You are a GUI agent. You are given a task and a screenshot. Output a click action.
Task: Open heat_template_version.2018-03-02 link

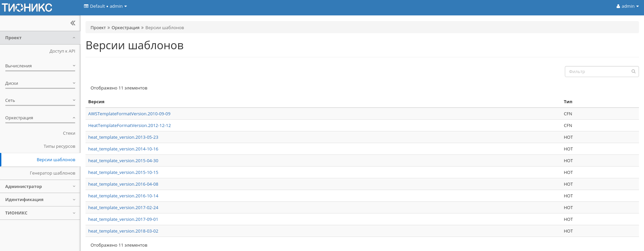point(123,231)
